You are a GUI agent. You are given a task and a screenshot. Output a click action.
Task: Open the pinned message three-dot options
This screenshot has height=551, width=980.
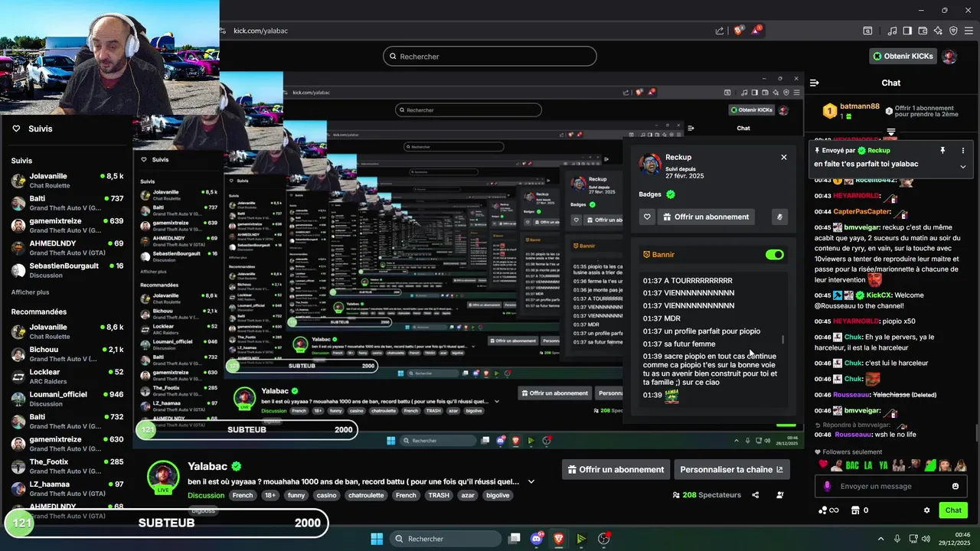[x=963, y=151]
